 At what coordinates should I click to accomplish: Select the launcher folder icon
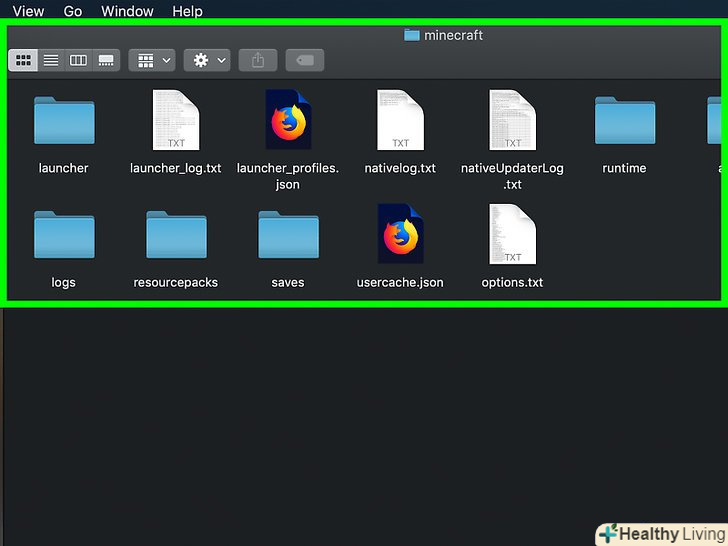(x=64, y=120)
